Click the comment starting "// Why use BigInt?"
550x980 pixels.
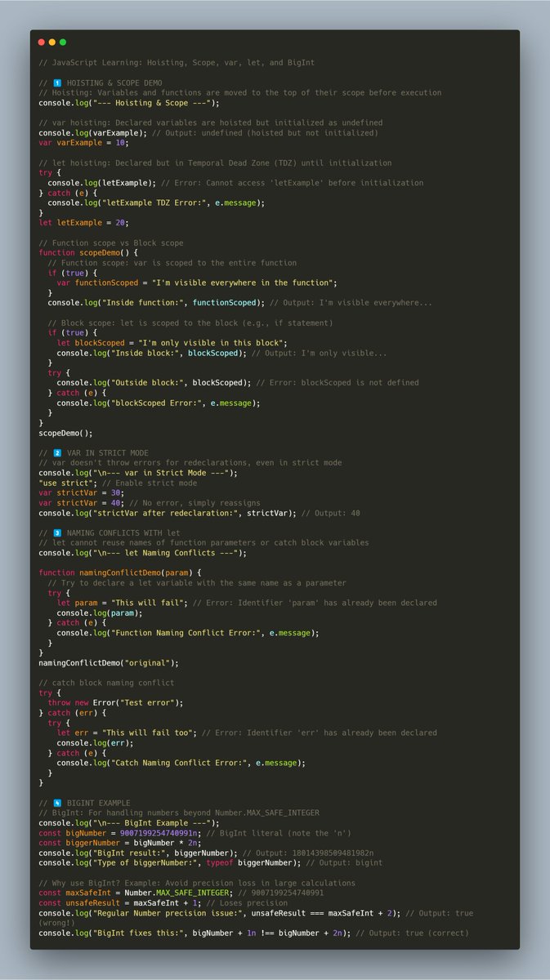coord(197,883)
